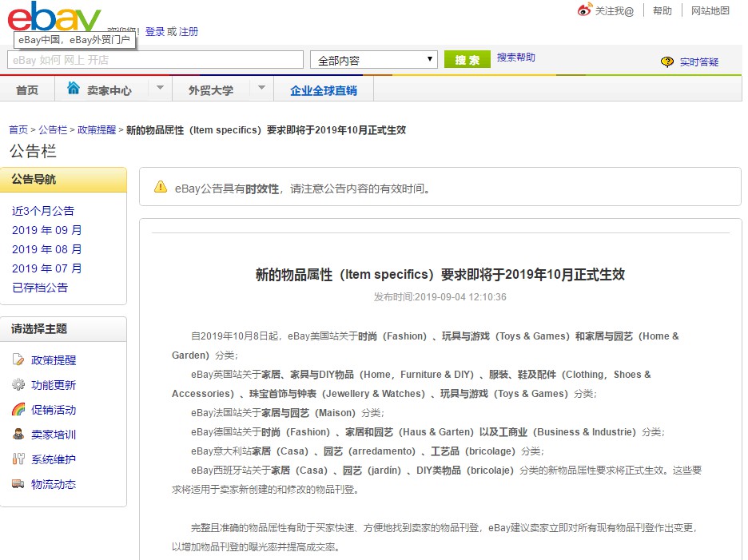Choose the 政策提醒 topic in sidebar

pyautogui.click(x=54, y=360)
